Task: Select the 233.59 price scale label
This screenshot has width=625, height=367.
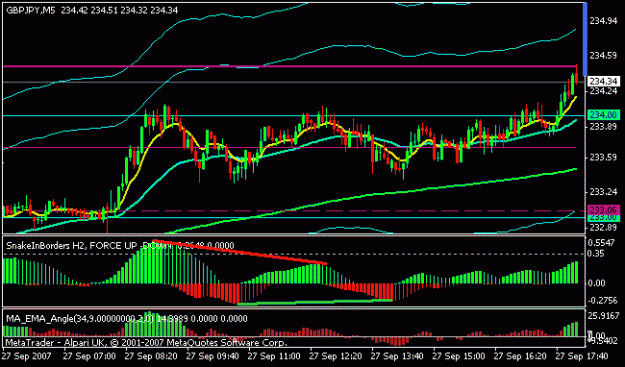Action: pyautogui.click(x=603, y=158)
